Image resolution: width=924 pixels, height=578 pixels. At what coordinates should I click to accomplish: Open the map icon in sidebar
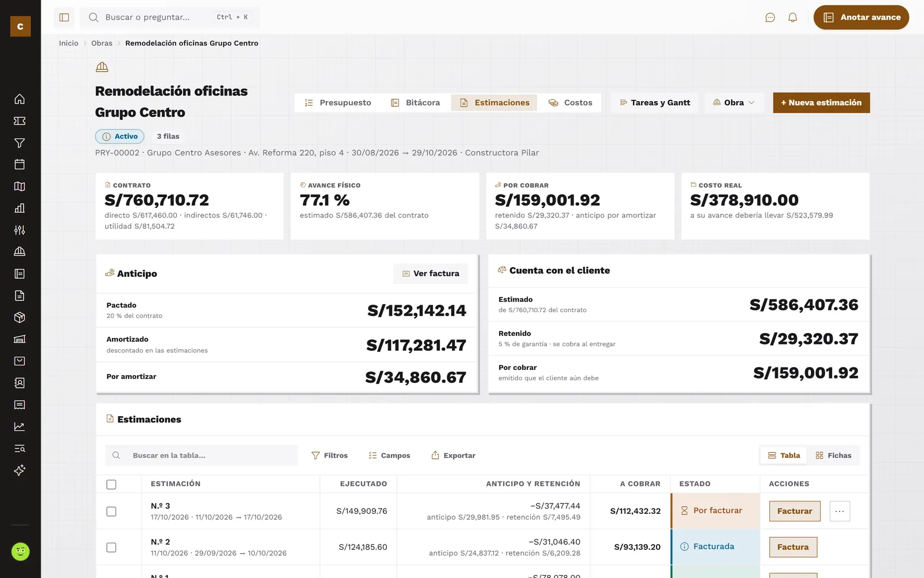(20, 186)
